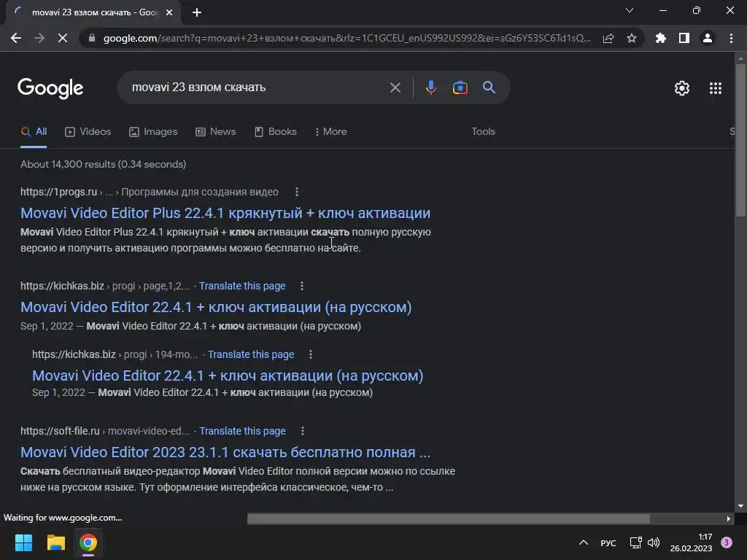Click 'About 14,300 results' text
Image resolution: width=747 pixels, height=560 pixels.
(x=68, y=164)
